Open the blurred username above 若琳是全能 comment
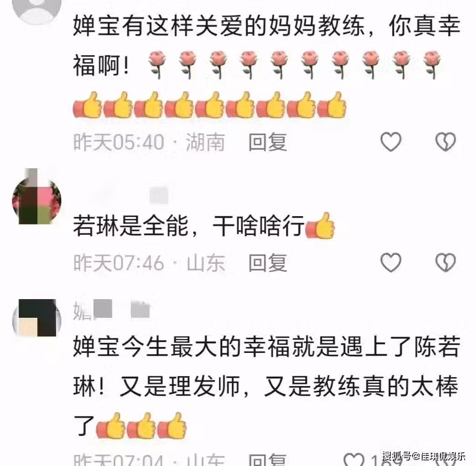Screen dimensions: 476x466 point(128,195)
